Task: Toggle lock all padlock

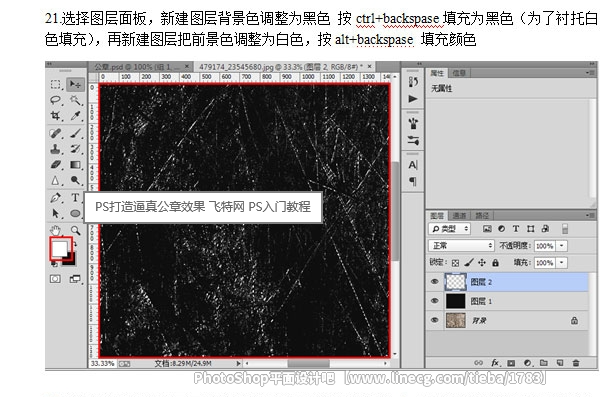Action: pos(496,263)
